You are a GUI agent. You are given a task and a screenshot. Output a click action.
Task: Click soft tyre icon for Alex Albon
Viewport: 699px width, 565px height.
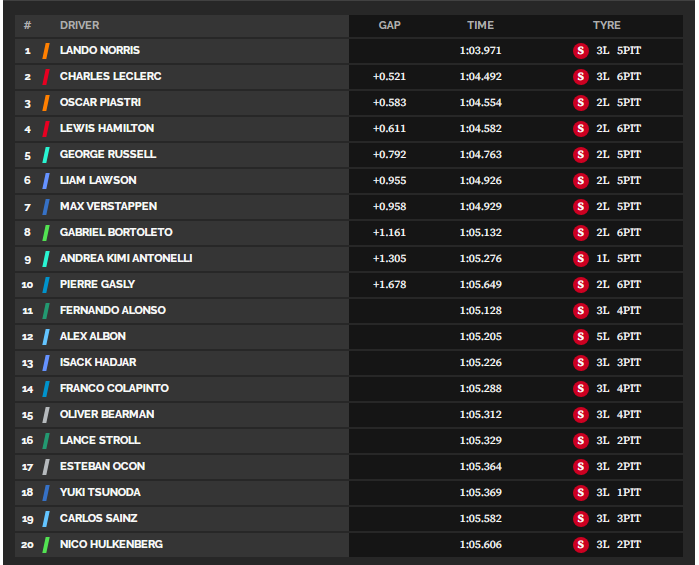[x=580, y=336]
